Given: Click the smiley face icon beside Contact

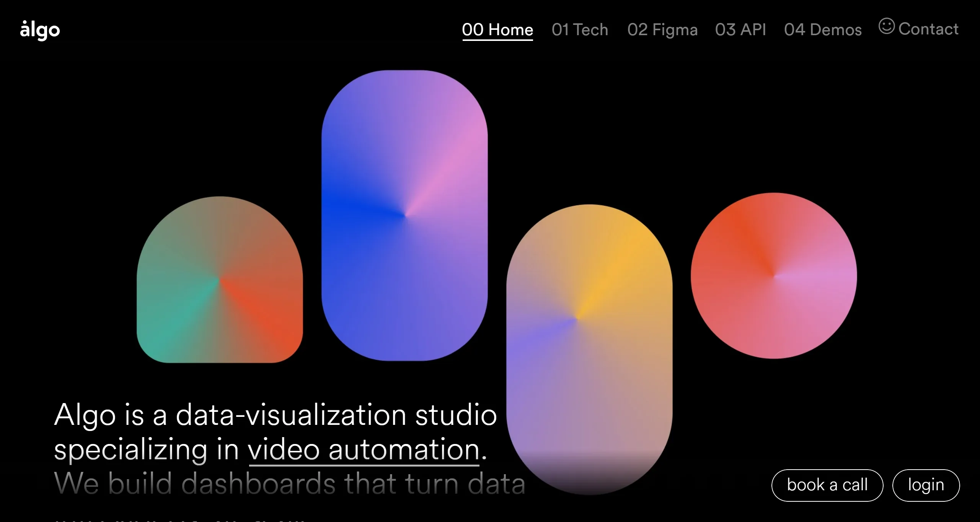Looking at the screenshot, I should click(x=886, y=26).
